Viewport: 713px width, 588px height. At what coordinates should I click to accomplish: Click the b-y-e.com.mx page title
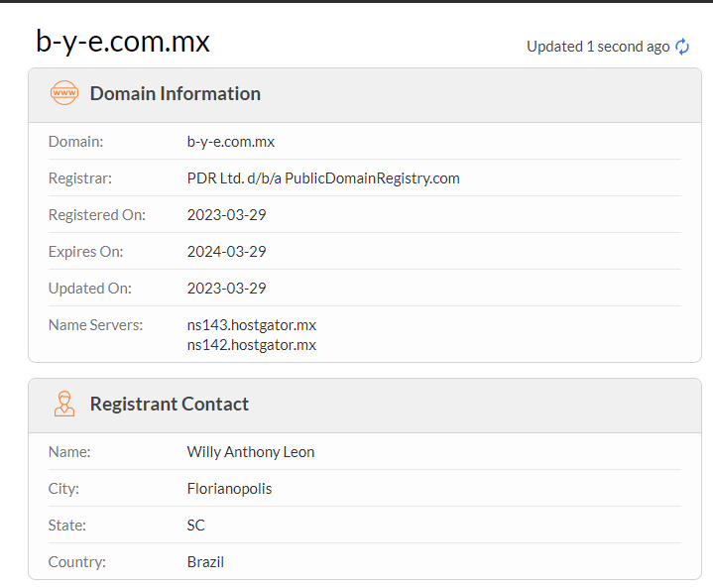[123, 42]
